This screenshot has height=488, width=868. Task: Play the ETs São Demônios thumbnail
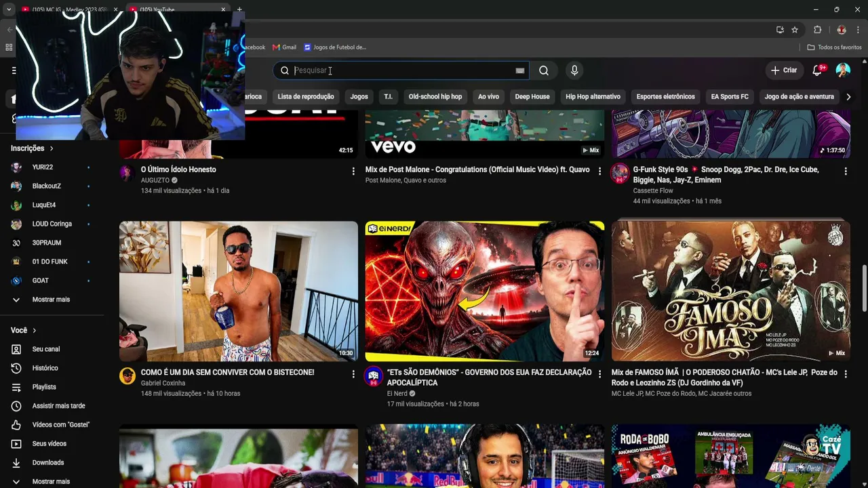click(x=485, y=291)
